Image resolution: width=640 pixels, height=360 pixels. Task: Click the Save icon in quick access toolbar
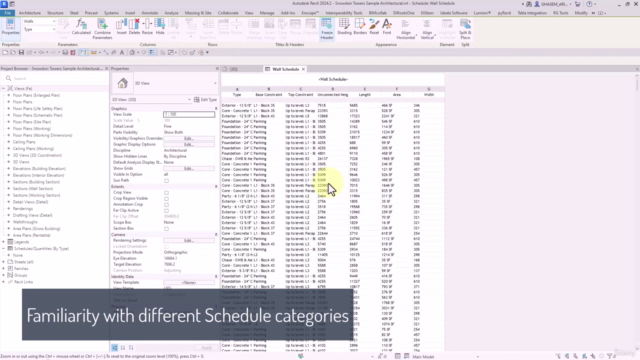[21, 53]
